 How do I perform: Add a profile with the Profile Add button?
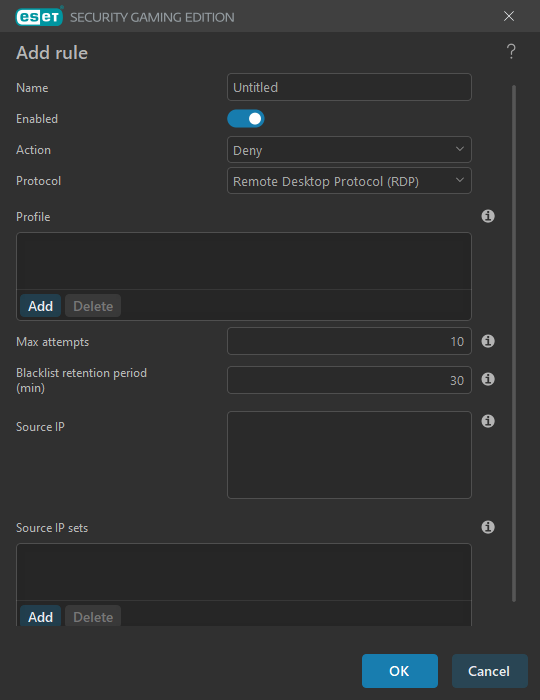40,306
